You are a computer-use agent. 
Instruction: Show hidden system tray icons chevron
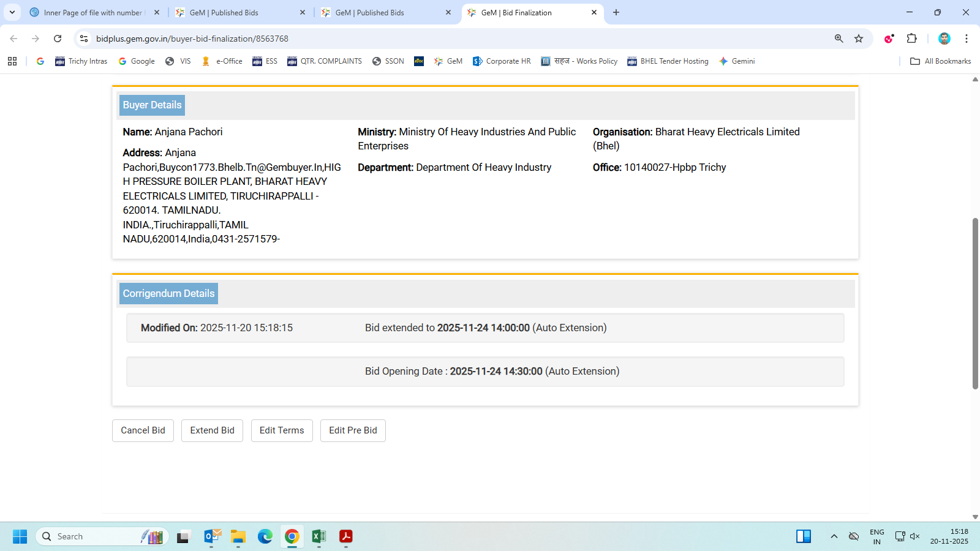[x=834, y=536]
